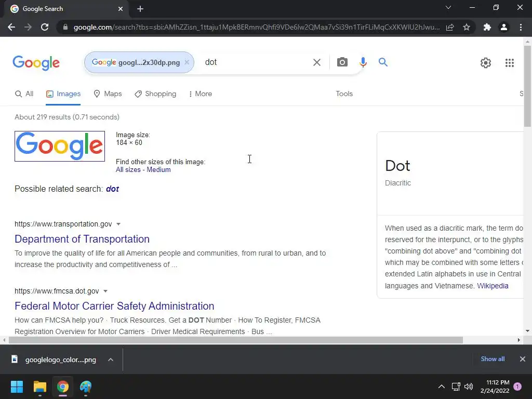Search by image with the camera icon
Screen dimensions: 532x399
click(342, 62)
